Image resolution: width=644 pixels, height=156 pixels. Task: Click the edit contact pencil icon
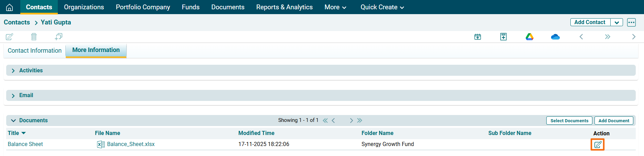10,37
